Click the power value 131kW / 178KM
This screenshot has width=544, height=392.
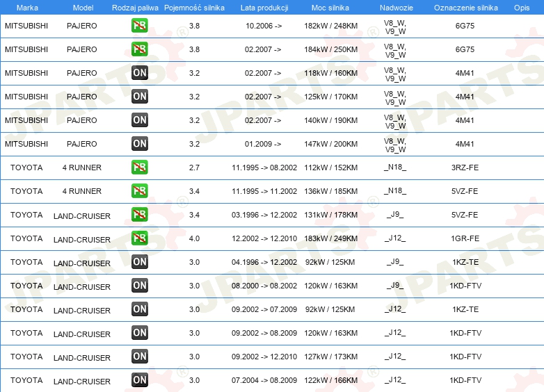(x=330, y=215)
